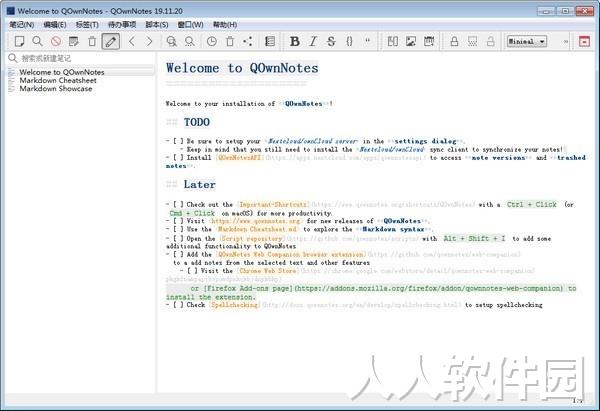Open the Minimal workspace dropdown
The height and width of the screenshot is (411, 600).
click(x=527, y=41)
